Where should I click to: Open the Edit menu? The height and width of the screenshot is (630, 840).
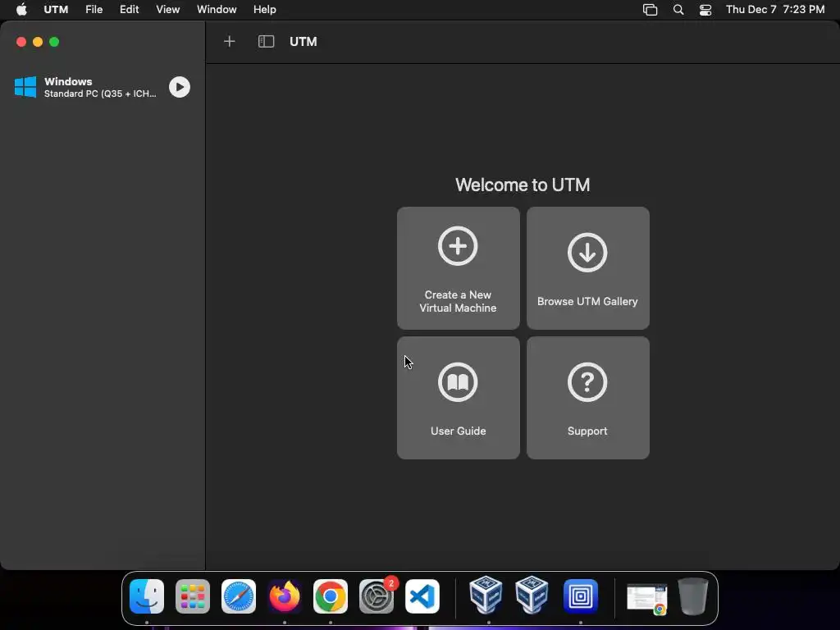click(x=129, y=10)
